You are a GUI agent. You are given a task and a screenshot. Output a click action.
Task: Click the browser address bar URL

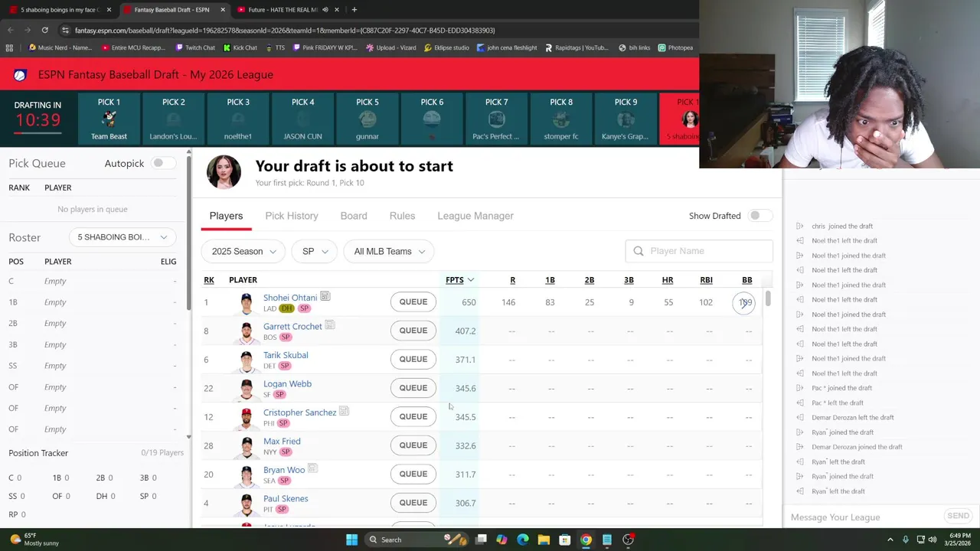click(x=285, y=30)
